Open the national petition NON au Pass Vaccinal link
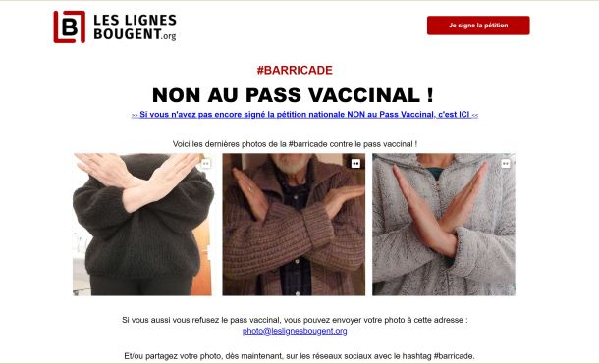This screenshot has height=364, width=599. [304, 115]
